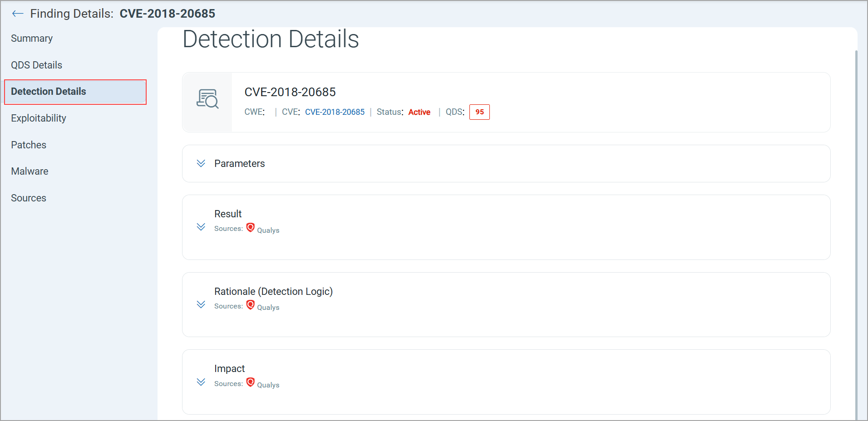The image size is (868, 421).
Task: Click the CVE-2018-20685 card title
Action: 290,92
